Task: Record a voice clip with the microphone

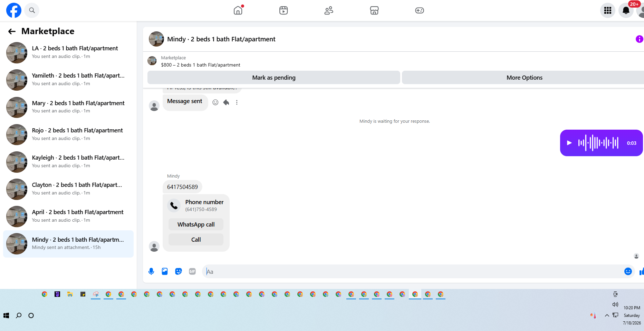Action: click(x=151, y=271)
